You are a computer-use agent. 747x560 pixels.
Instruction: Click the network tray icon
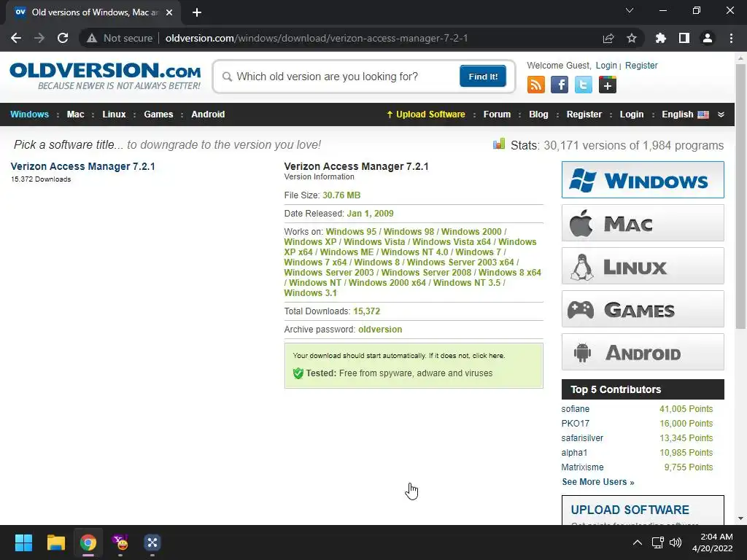(658, 542)
